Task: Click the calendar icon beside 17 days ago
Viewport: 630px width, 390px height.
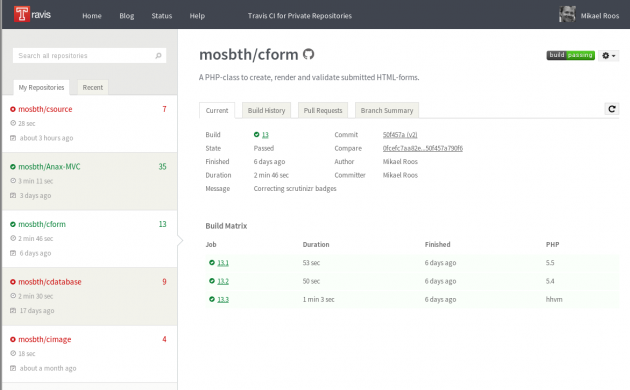Action: [x=13, y=310]
